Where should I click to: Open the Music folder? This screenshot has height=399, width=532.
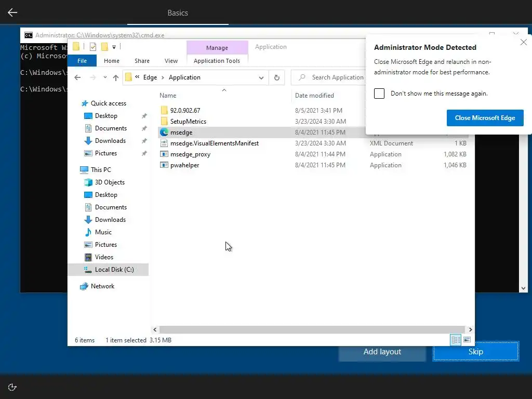point(103,232)
